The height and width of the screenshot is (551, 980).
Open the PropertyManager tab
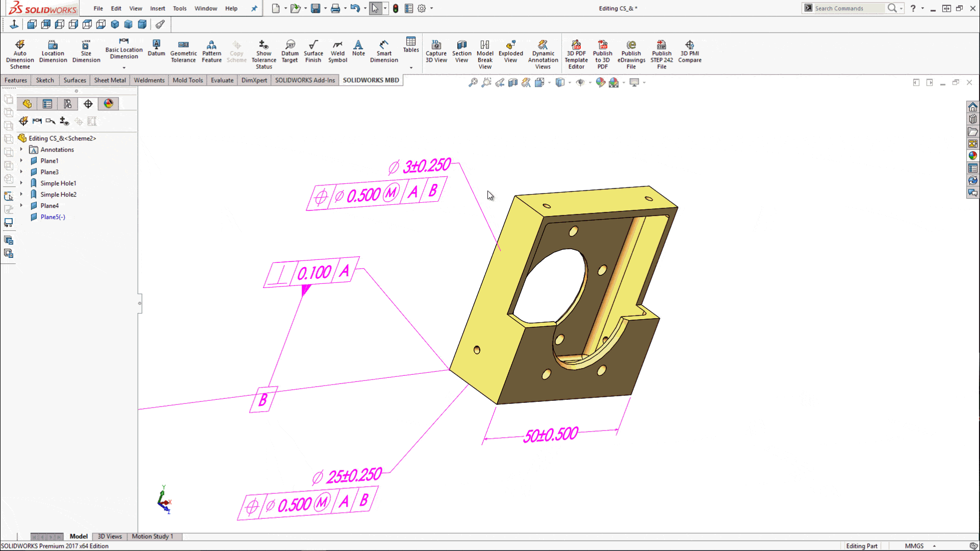click(47, 104)
